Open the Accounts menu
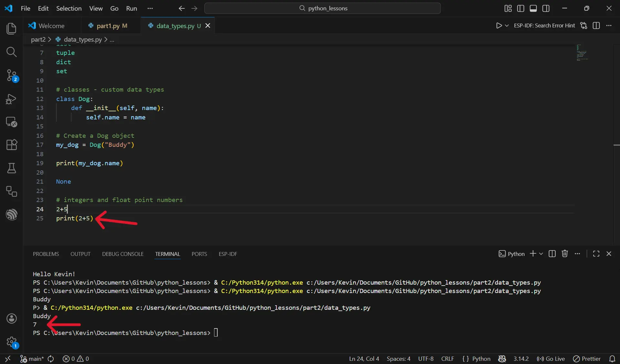Viewport: 620px width, 364px height. (12, 318)
